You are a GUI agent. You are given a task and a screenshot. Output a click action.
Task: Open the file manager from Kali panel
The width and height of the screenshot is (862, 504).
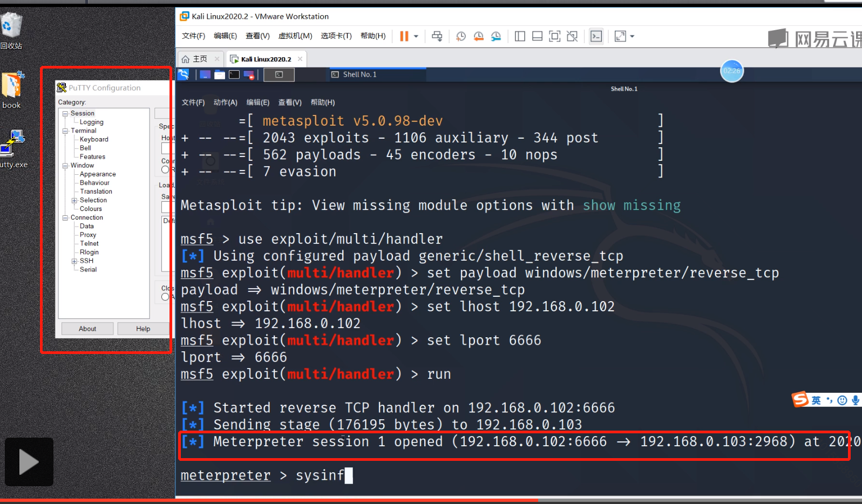pos(220,74)
